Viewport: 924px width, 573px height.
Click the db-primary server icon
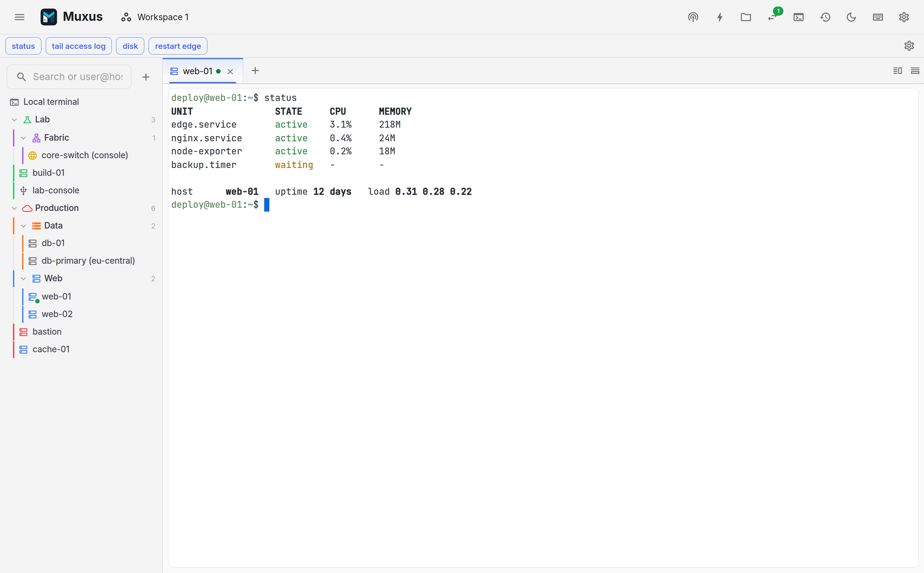click(33, 261)
